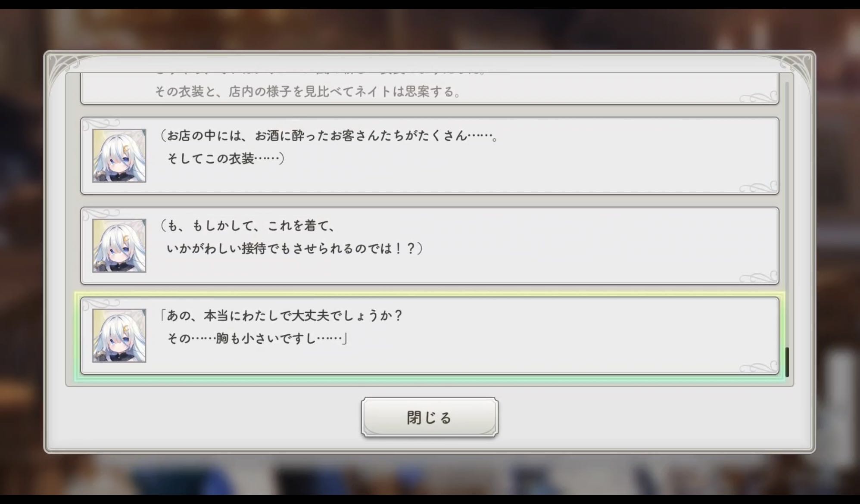Select the line その……胸も小さいですし

click(257, 339)
